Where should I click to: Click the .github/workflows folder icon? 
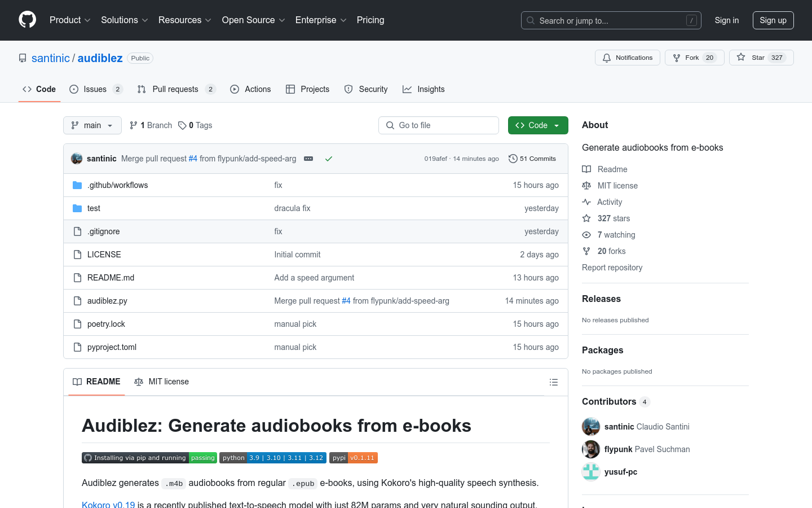(77, 185)
